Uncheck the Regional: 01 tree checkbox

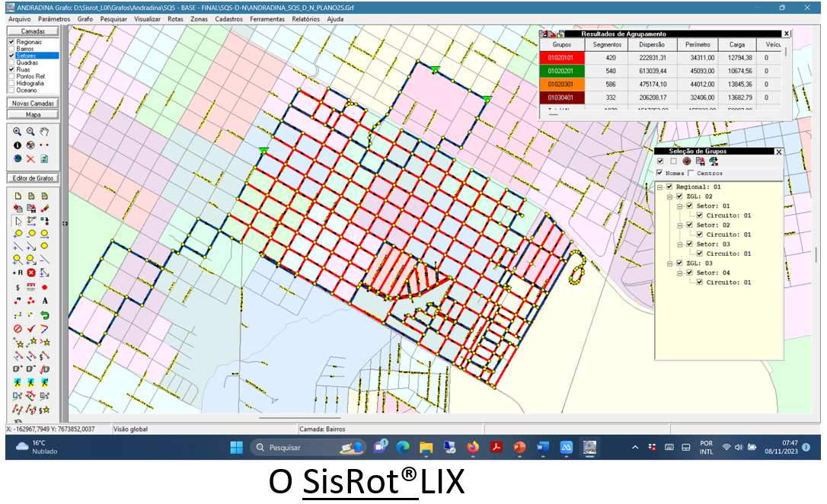click(x=669, y=187)
